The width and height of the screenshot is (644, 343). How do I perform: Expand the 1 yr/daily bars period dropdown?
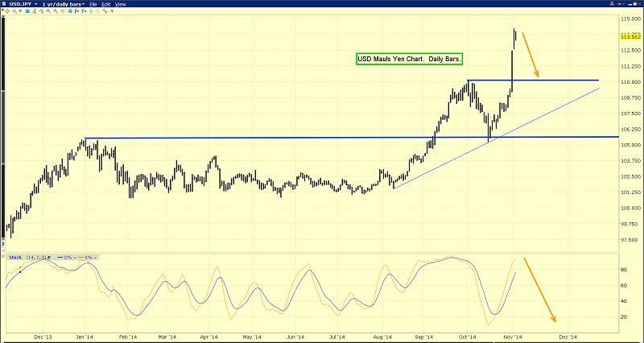tap(83, 4)
